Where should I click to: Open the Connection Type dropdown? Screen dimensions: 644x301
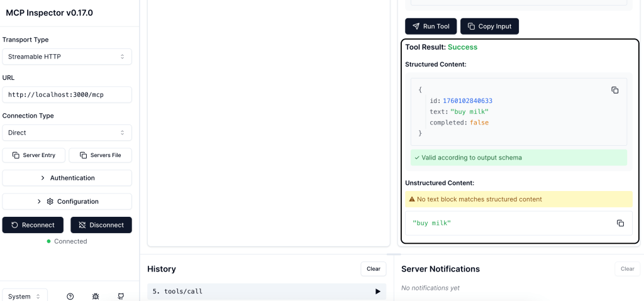tap(67, 133)
